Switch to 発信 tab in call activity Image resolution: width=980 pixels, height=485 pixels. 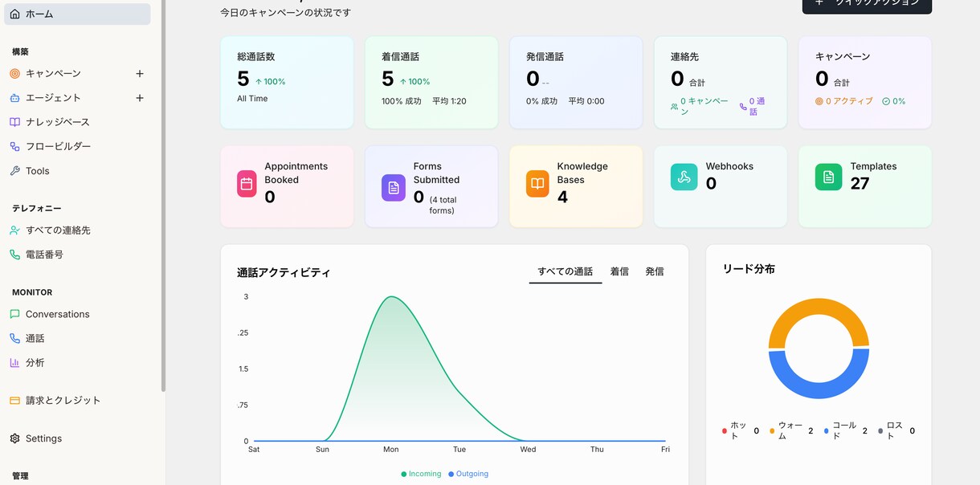pos(655,271)
